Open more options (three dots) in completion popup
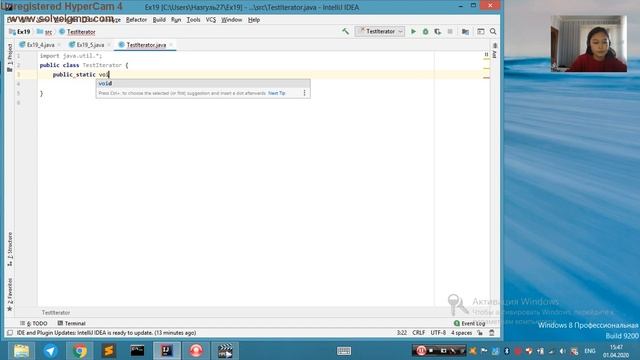640x360 pixels. tap(304, 93)
